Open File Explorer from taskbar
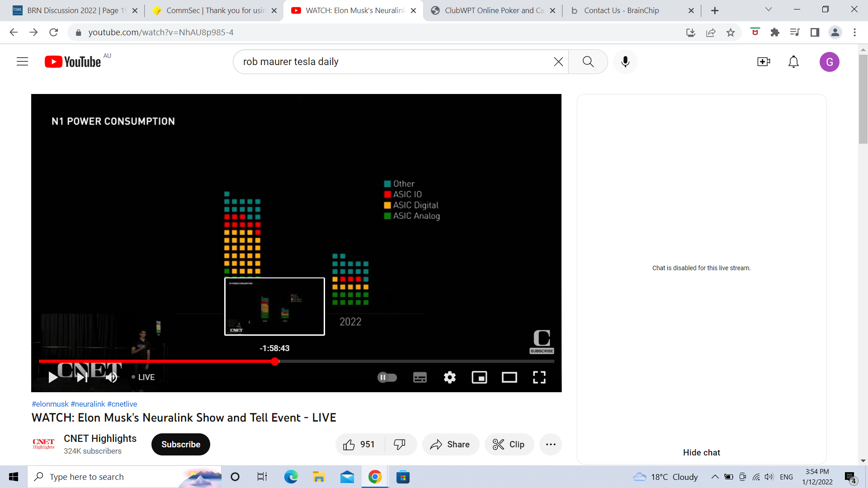 [319, 477]
